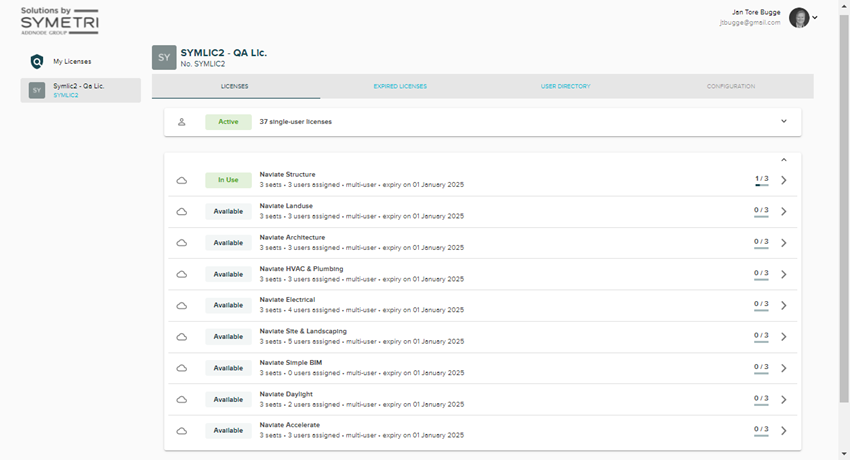Click the SY avatar beside SYMLIC2 header

tap(164, 57)
